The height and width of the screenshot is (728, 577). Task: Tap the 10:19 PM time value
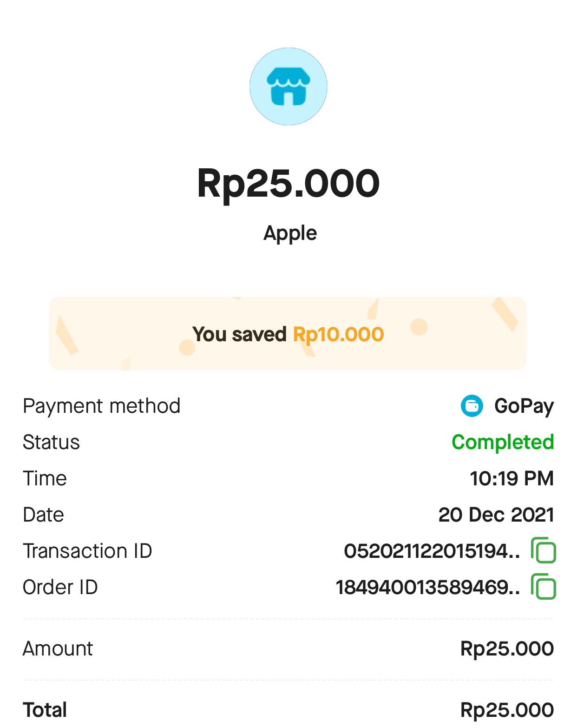click(x=511, y=478)
